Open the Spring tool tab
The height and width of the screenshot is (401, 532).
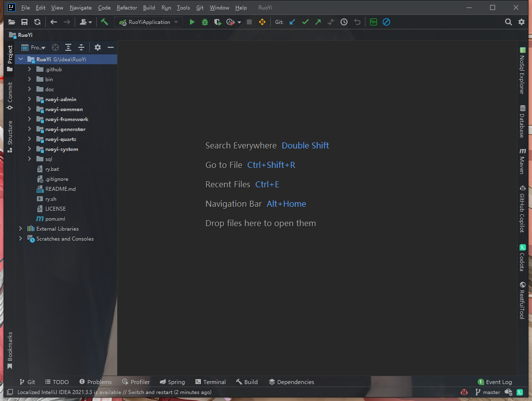pos(173,382)
